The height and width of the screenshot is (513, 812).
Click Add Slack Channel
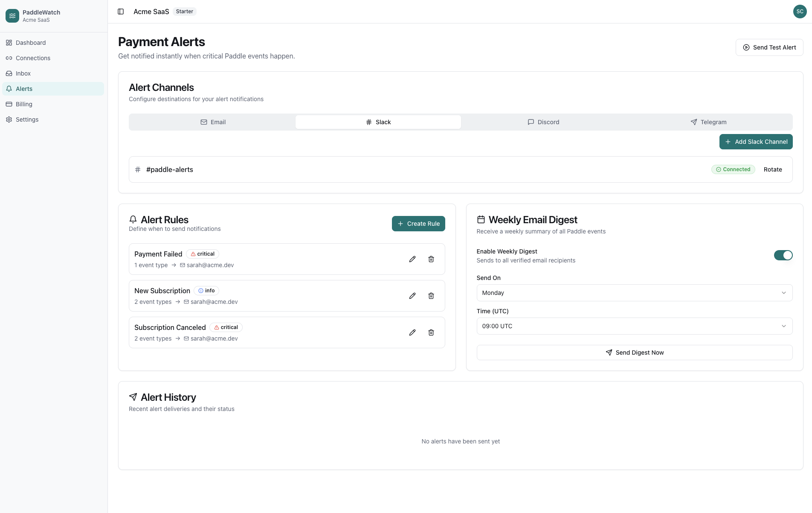756,142
